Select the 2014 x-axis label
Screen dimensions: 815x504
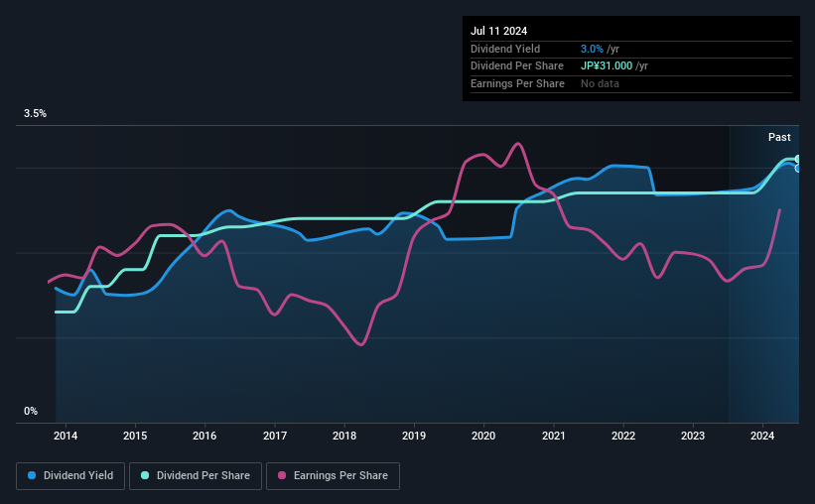[x=66, y=436]
